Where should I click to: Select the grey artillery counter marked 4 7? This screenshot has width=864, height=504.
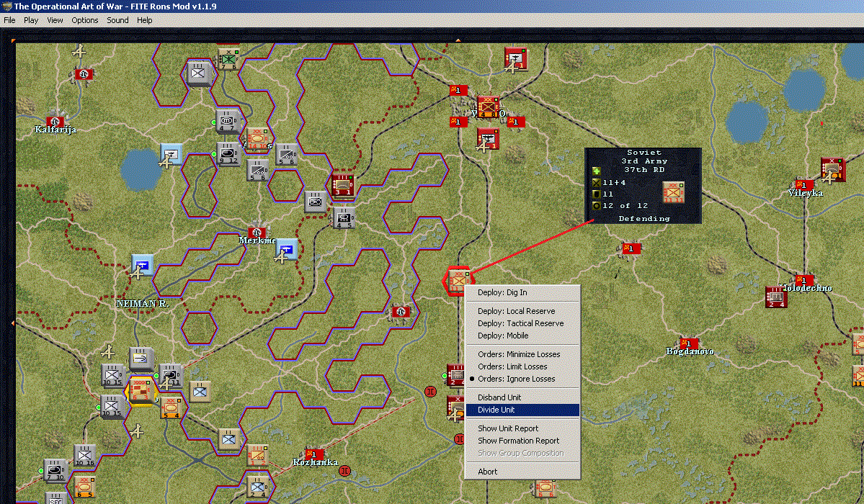click(x=227, y=121)
